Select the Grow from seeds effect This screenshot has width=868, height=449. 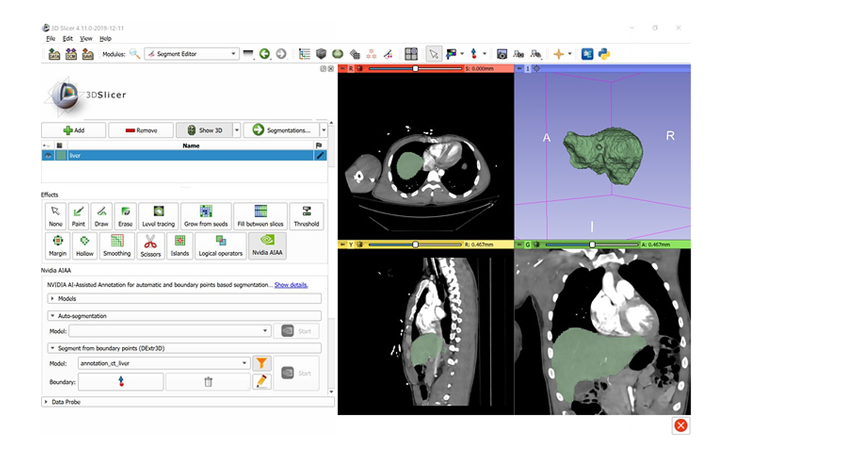click(206, 216)
